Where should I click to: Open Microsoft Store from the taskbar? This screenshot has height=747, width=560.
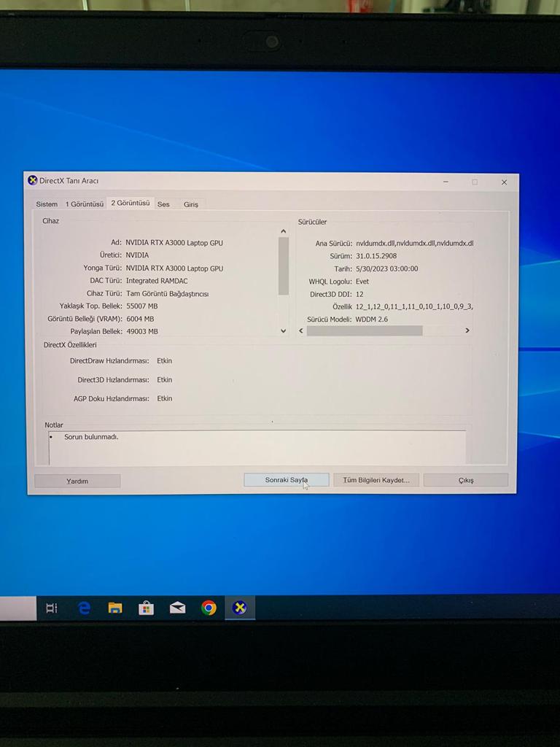coord(146,608)
